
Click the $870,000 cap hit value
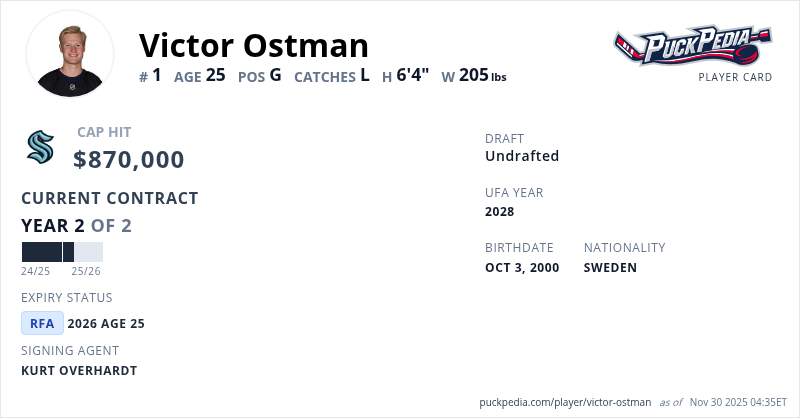coord(129,159)
